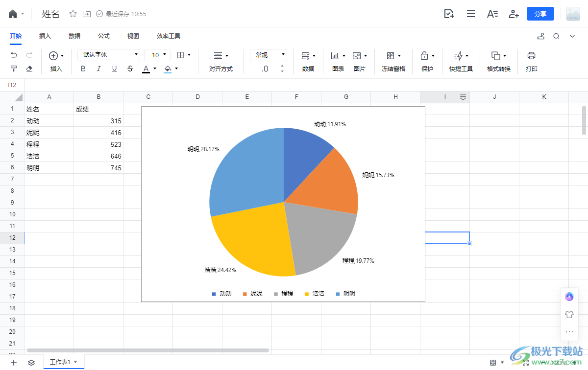Click cell B6 with value 745
588x370 pixels.
(98, 168)
